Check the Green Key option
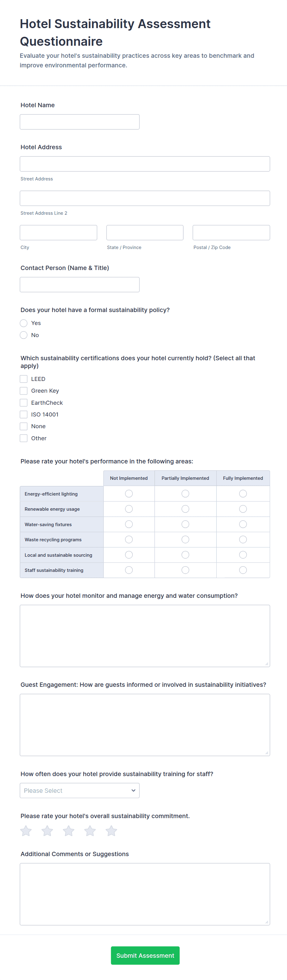Image resolution: width=287 pixels, height=980 pixels. pyautogui.click(x=23, y=391)
